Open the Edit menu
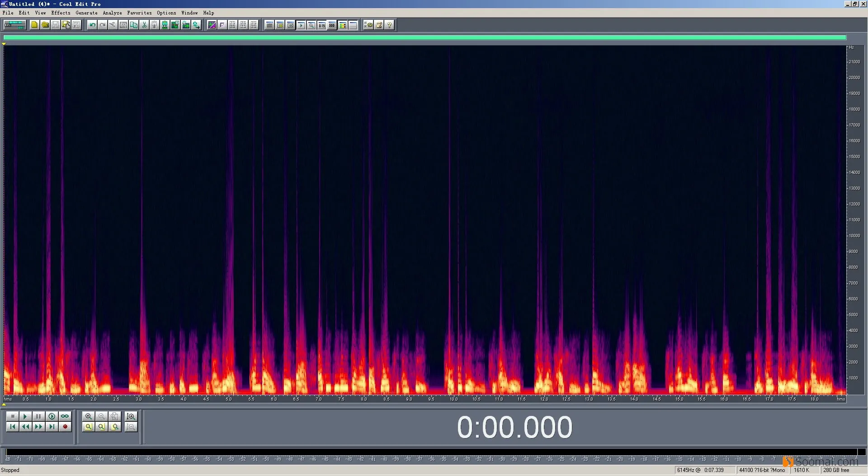This screenshot has width=868, height=476. pyautogui.click(x=24, y=13)
